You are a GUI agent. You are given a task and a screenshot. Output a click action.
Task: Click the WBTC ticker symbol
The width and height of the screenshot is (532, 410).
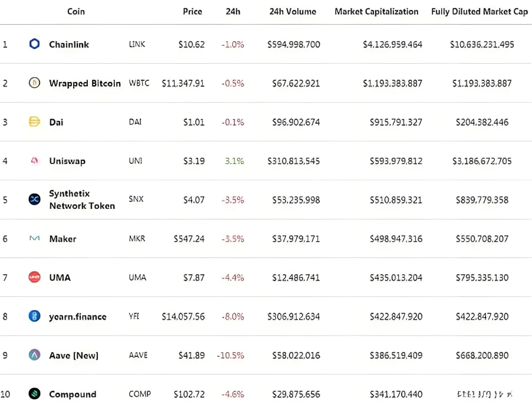coord(139,83)
